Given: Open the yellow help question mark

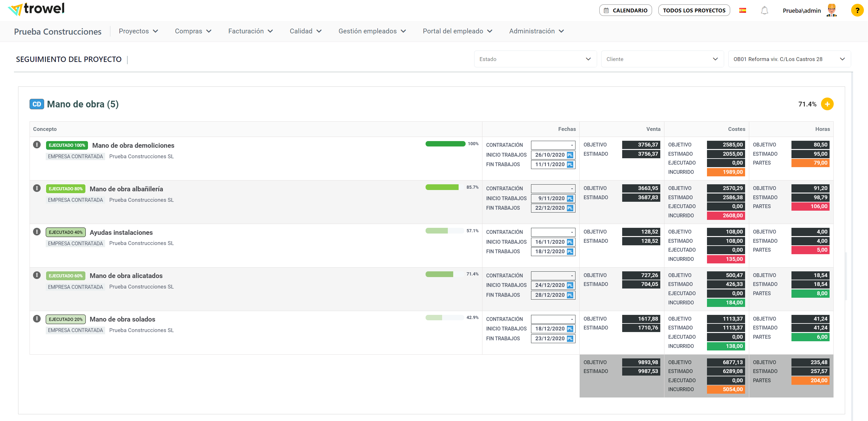Looking at the screenshot, I should [857, 10].
